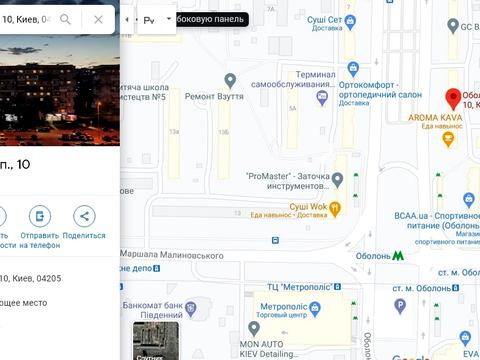Click the Отправить на телефон label

pos(40,240)
